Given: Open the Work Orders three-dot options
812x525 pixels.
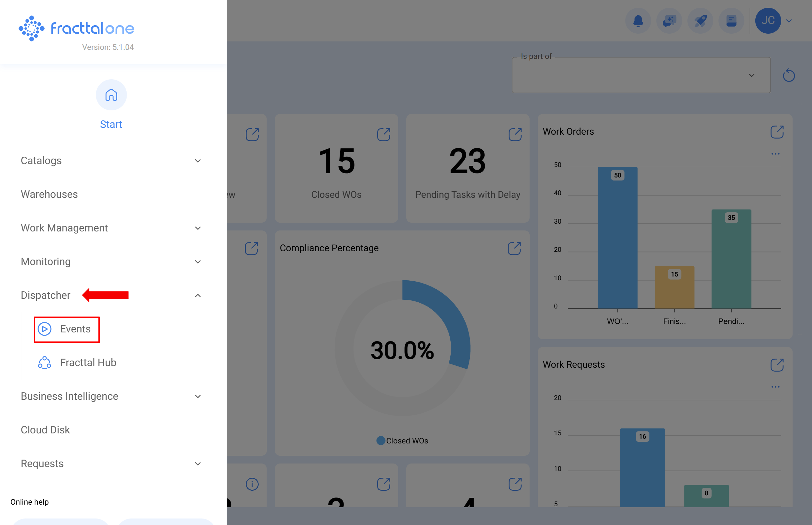Looking at the screenshot, I should [x=775, y=154].
